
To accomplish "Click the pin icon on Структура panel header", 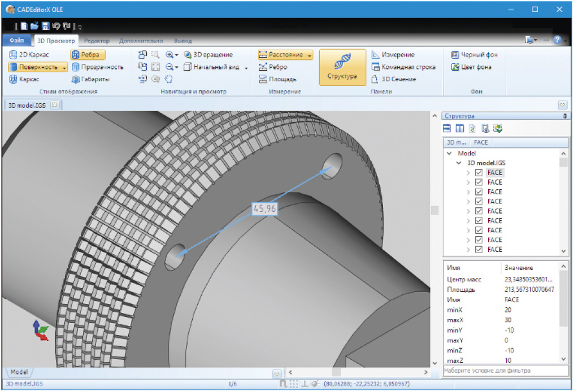I will click(565, 116).
